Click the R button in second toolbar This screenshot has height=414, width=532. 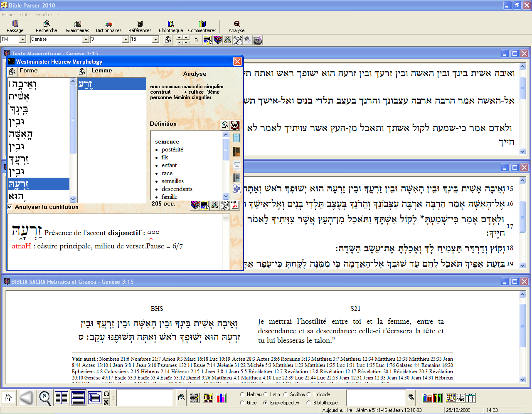point(196,40)
